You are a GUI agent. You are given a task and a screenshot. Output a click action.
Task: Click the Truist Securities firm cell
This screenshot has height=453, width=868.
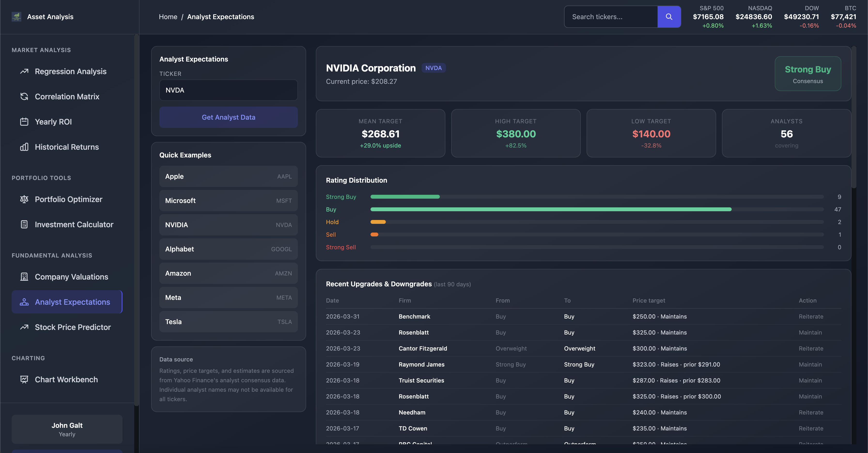(421, 381)
